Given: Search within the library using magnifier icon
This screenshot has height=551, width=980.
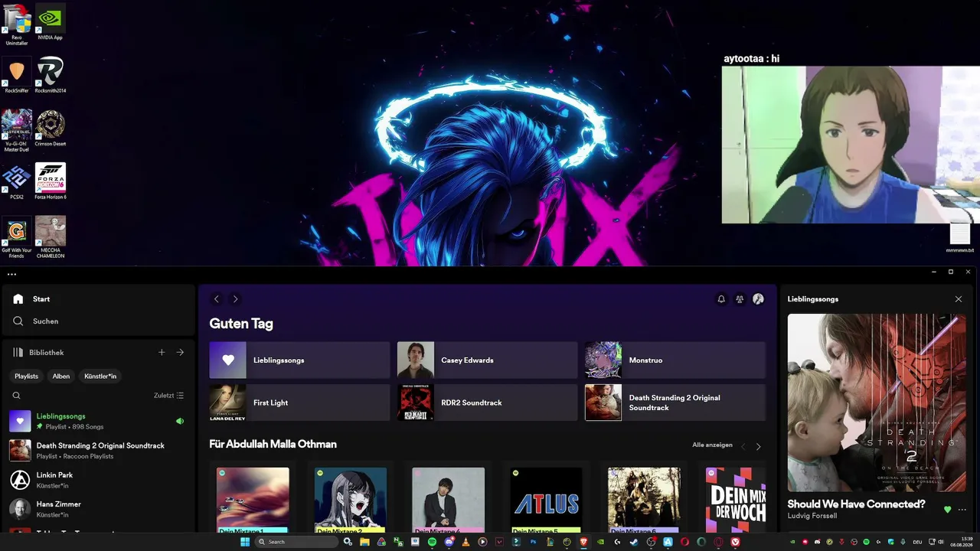Looking at the screenshot, I should click(16, 396).
